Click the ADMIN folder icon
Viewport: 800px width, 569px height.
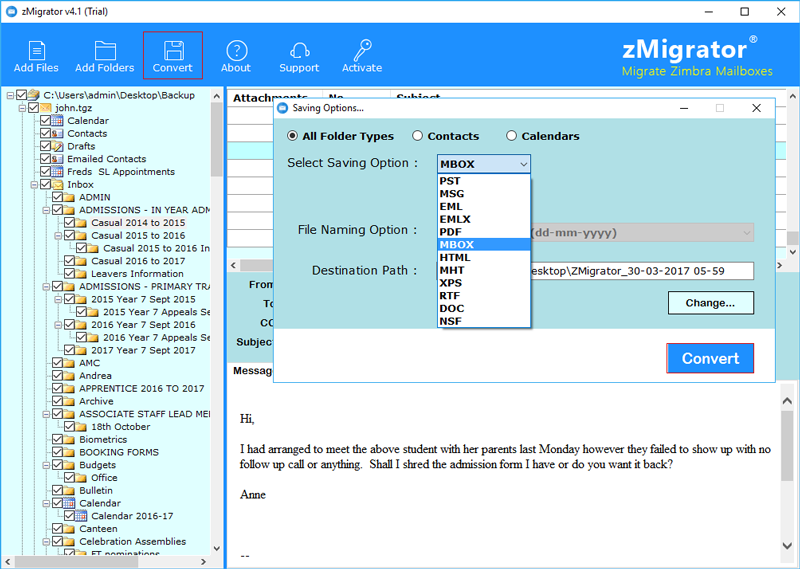pos(69,197)
